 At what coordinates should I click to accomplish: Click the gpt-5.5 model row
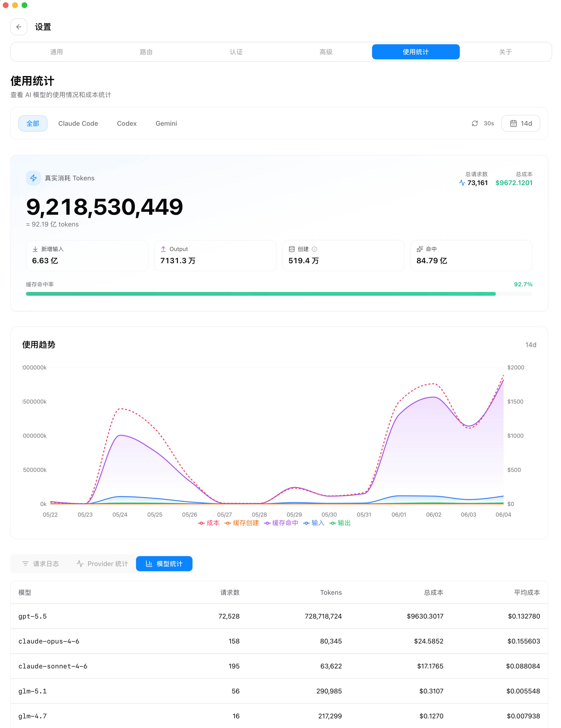coord(279,616)
